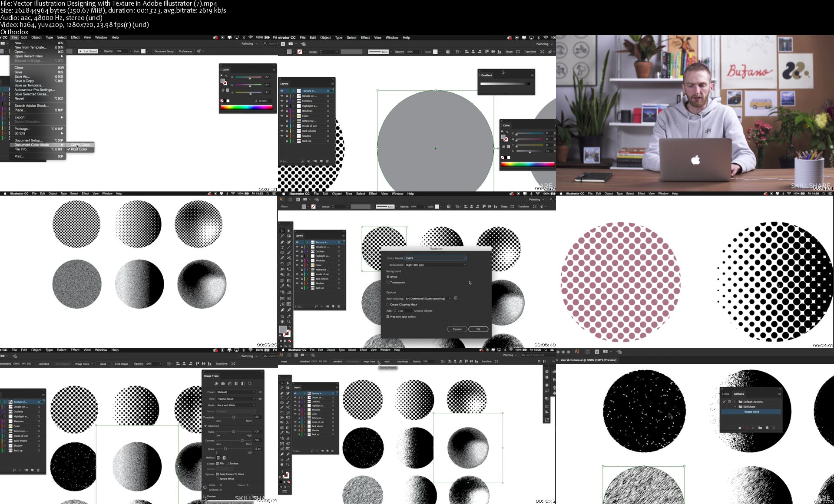Image resolution: width=834 pixels, height=504 pixels.
Task: Select the Zoom tool in the Rasterize frame toolbar
Action: [x=288, y=322]
